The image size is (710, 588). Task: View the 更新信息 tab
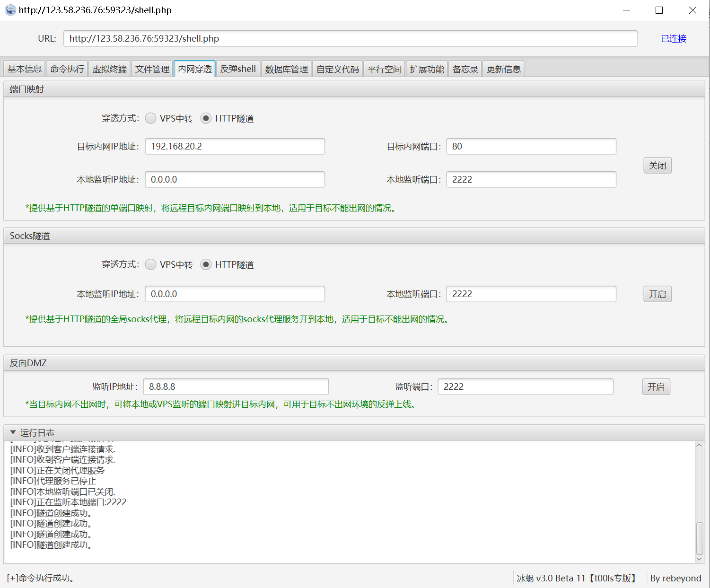504,69
